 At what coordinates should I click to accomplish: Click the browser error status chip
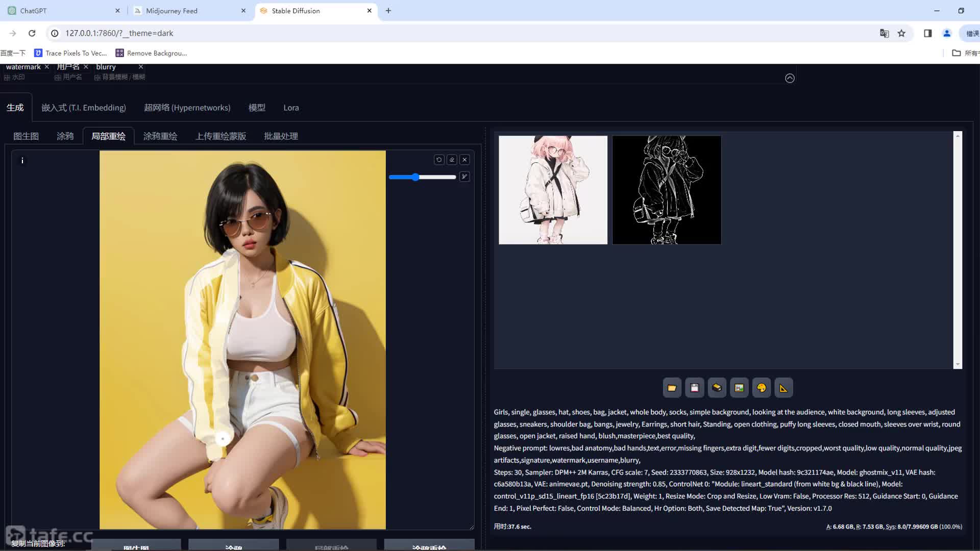[971, 33]
